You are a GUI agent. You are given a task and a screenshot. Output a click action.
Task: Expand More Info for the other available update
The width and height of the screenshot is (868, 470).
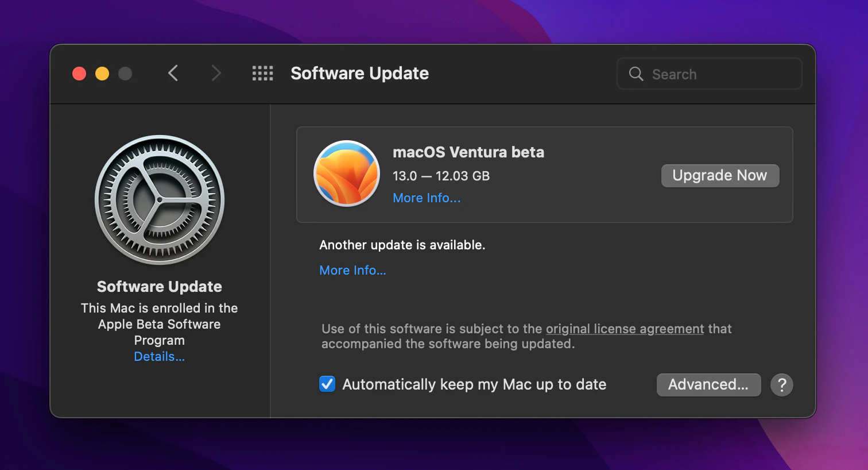pyautogui.click(x=352, y=270)
